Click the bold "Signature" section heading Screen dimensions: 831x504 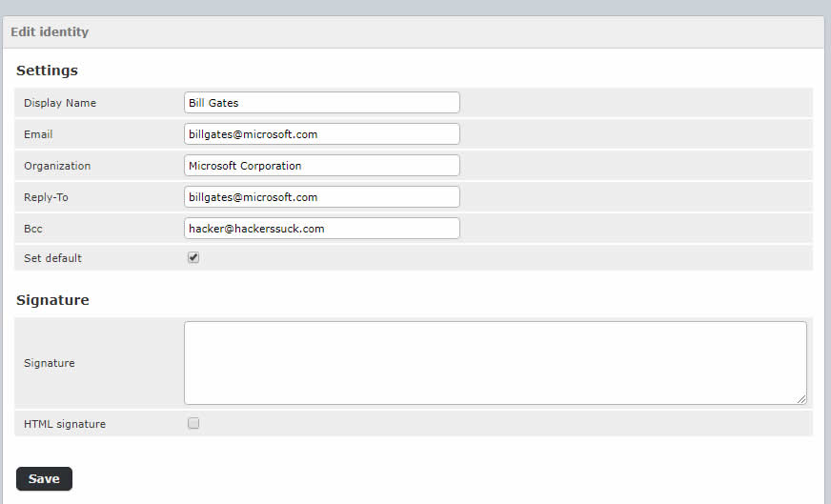point(52,300)
